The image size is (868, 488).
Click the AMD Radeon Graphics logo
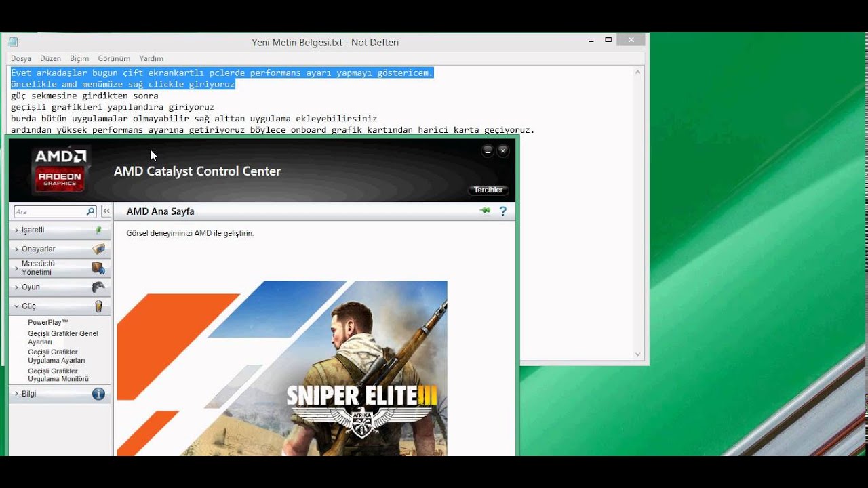point(60,169)
